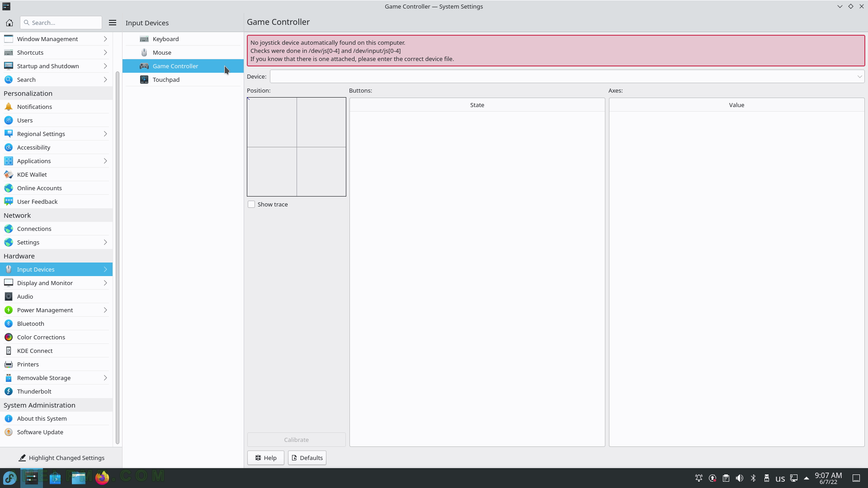
Task: Select the Input Devices sidebar entry
Action: coord(56,269)
